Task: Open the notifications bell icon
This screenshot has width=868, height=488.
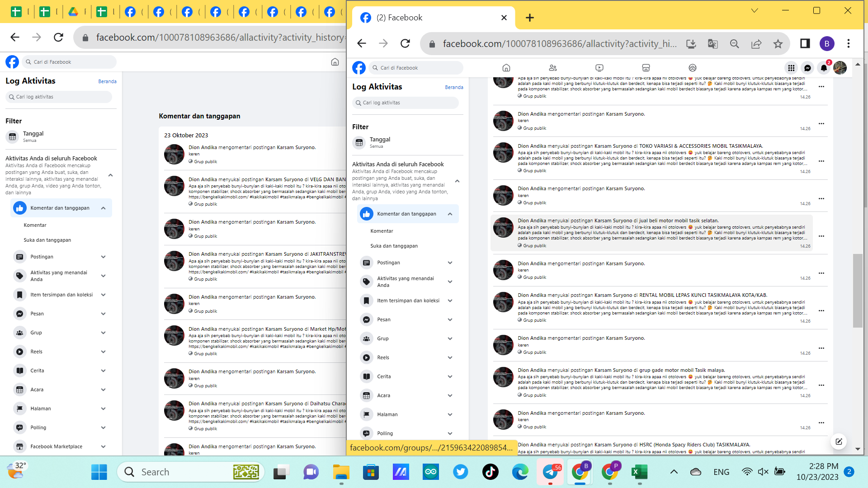Action: (x=824, y=68)
